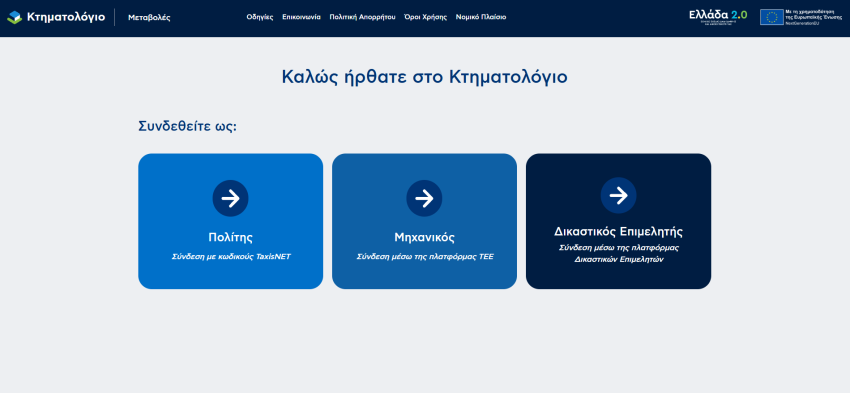Click the arrow icon on the Μηχανικός card
Screen dimensions: 850x393
pyautogui.click(x=424, y=198)
